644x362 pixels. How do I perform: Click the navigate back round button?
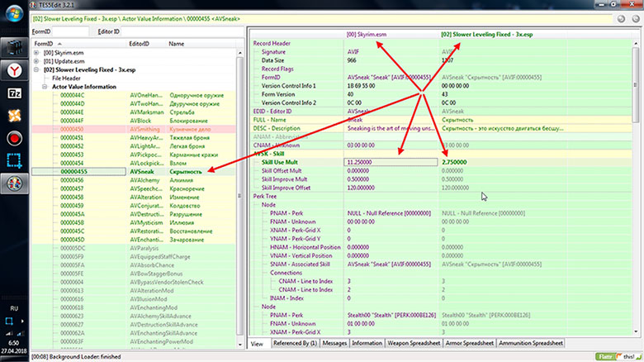click(621, 18)
